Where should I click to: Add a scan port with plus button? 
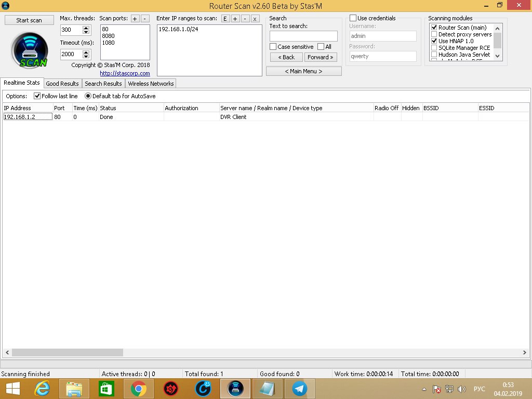[135, 19]
